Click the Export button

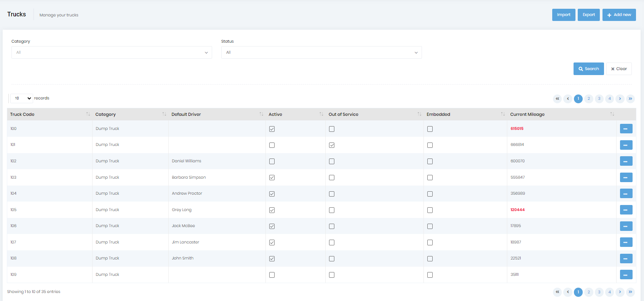[588, 15]
